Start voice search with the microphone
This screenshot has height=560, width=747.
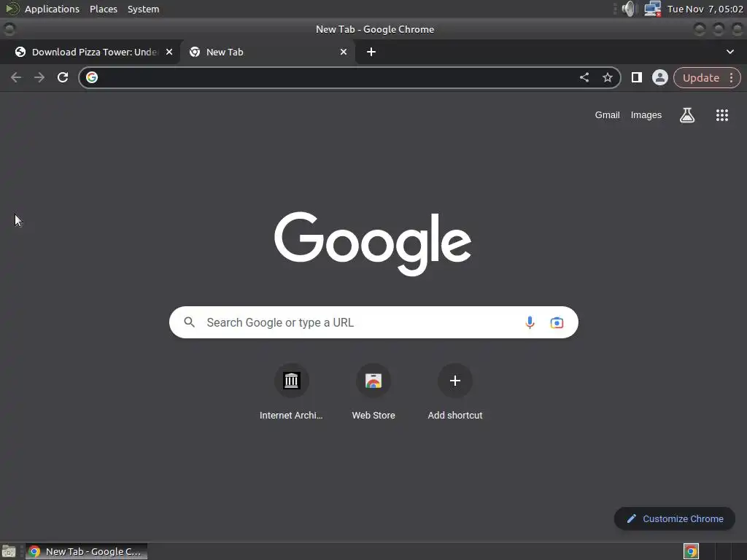pos(530,322)
